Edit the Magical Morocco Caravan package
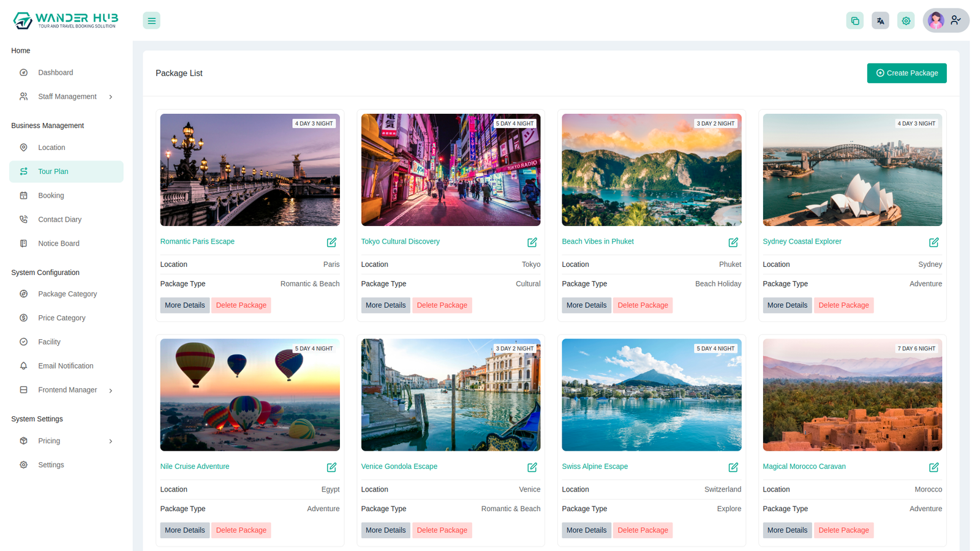The width and height of the screenshot is (980, 551). pyautogui.click(x=933, y=467)
